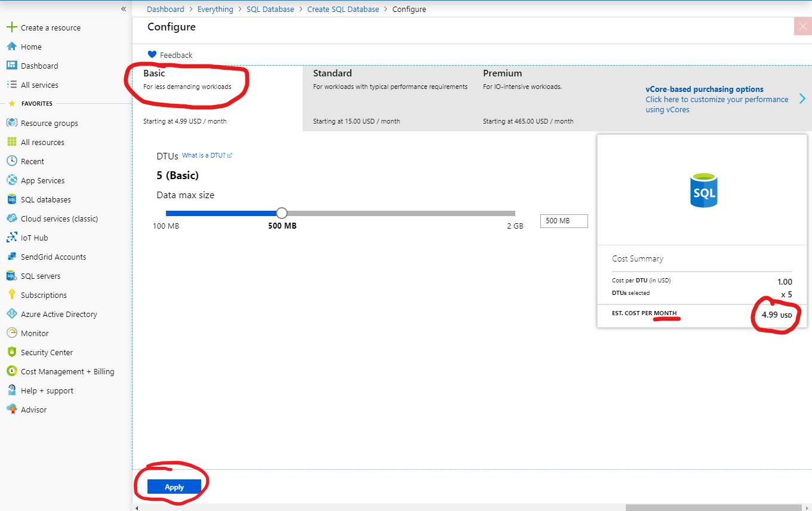
Task: Click the Data max size slider handle
Action: (282, 213)
